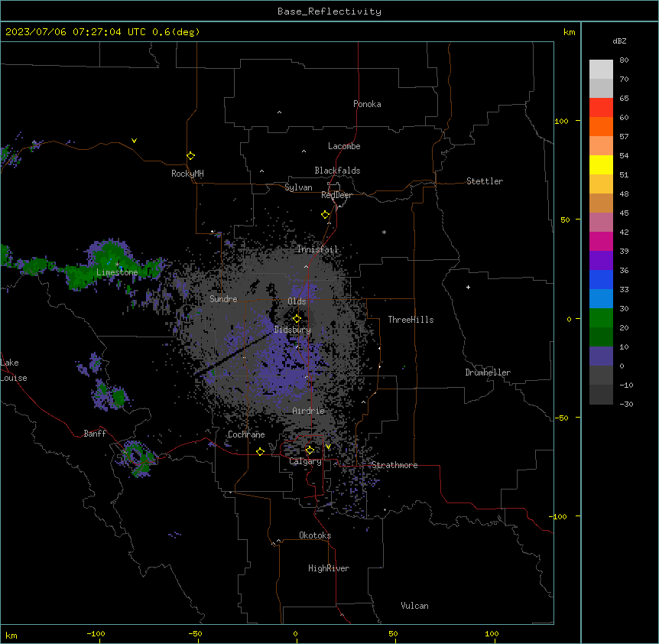Click the Ponoka city label
Screen dimensions: 659x644
pos(367,104)
